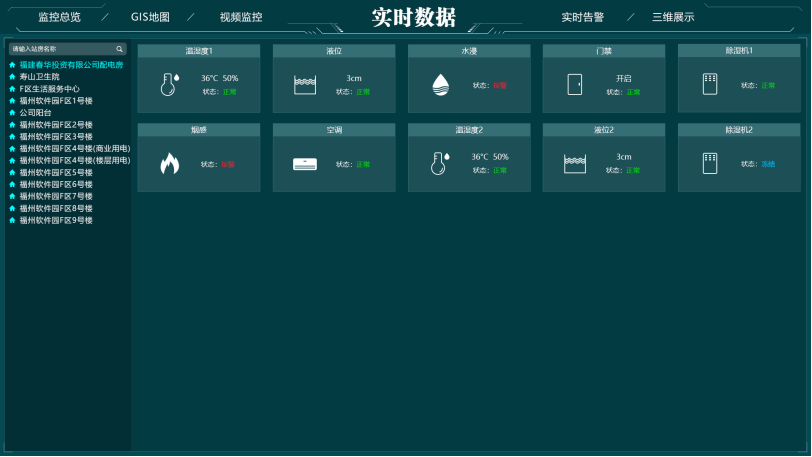812x457 pixels.
Task: Switch to the 三维展示 tab
Action: (x=673, y=17)
